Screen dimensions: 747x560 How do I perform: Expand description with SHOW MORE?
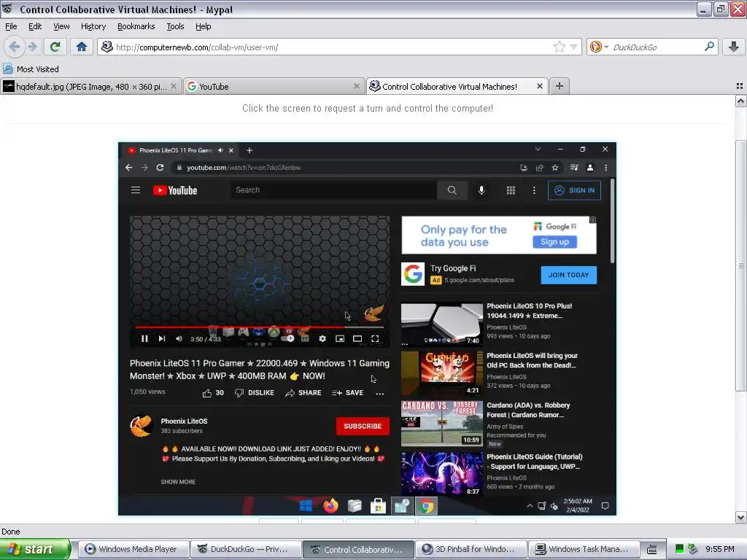[178, 482]
